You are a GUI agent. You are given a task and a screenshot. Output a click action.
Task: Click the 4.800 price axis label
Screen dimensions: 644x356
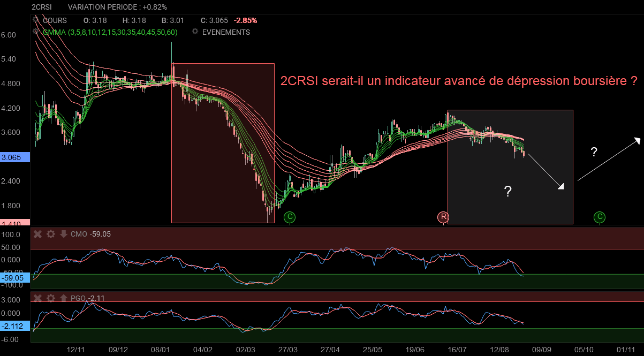pyautogui.click(x=11, y=84)
